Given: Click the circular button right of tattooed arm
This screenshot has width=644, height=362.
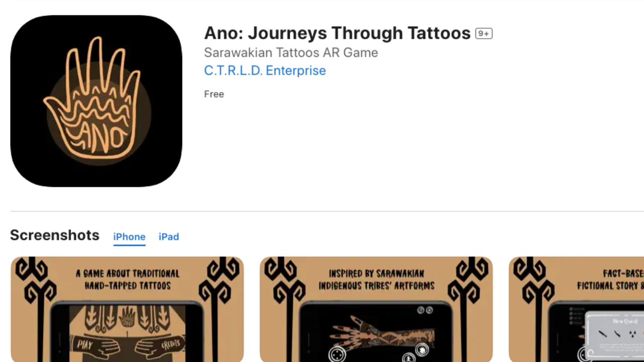Looking at the screenshot, I should click(x=422, y=349).
